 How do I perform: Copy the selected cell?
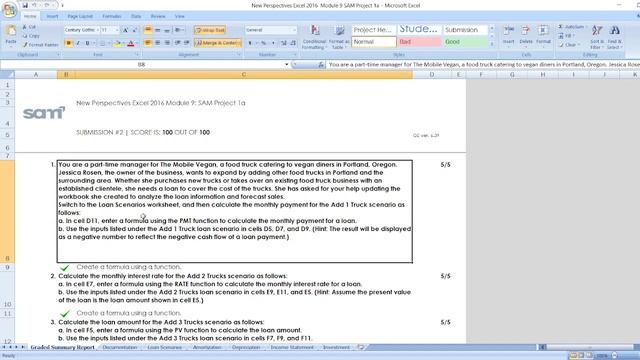coord(31,36)
